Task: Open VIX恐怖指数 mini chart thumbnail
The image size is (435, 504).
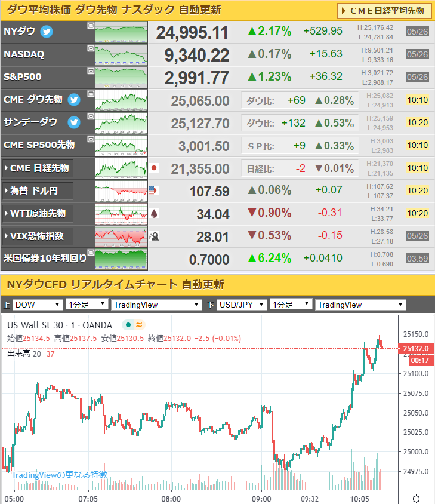Action: click(x=121, y=236)
